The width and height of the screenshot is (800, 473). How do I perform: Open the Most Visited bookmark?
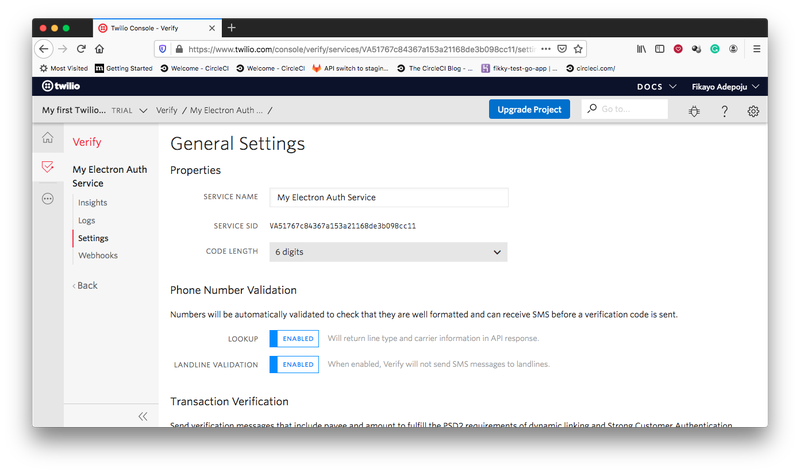coord(63,68)
